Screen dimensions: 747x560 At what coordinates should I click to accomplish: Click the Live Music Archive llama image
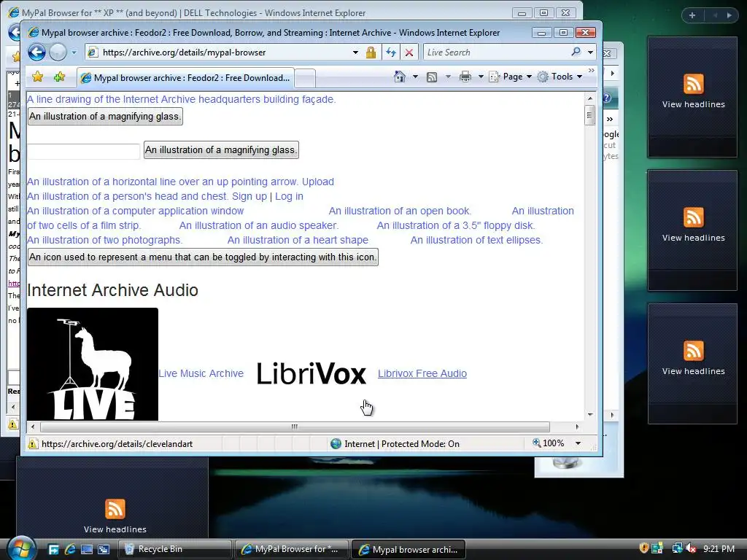click(93, 365)
